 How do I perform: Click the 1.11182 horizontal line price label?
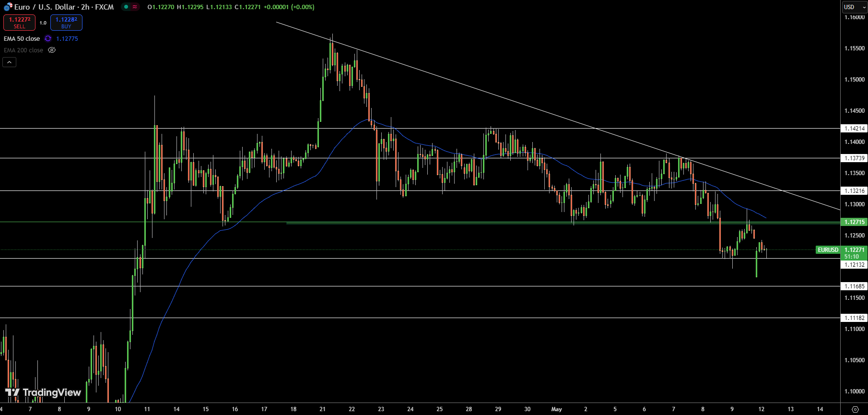tap(854, 318)
